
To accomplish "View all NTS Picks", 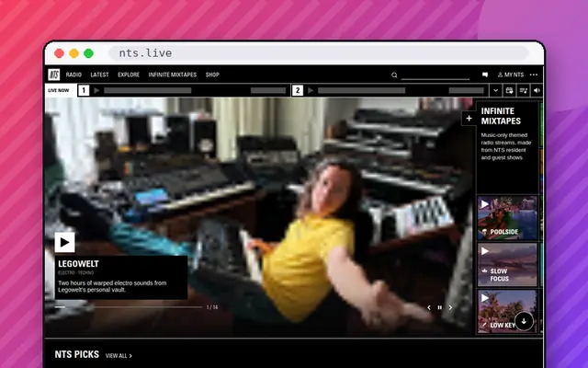I will pos(119,356).
